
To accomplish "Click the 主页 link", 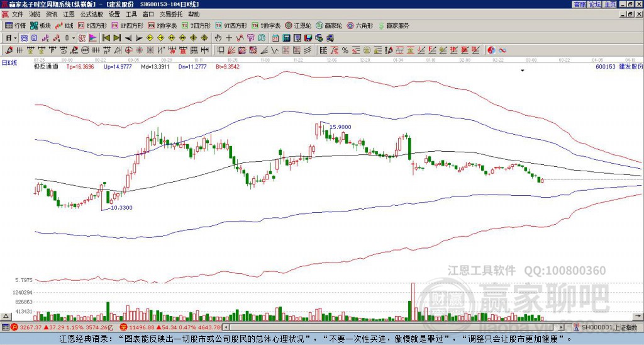I will pyautogui.click(x=610, y=4).
